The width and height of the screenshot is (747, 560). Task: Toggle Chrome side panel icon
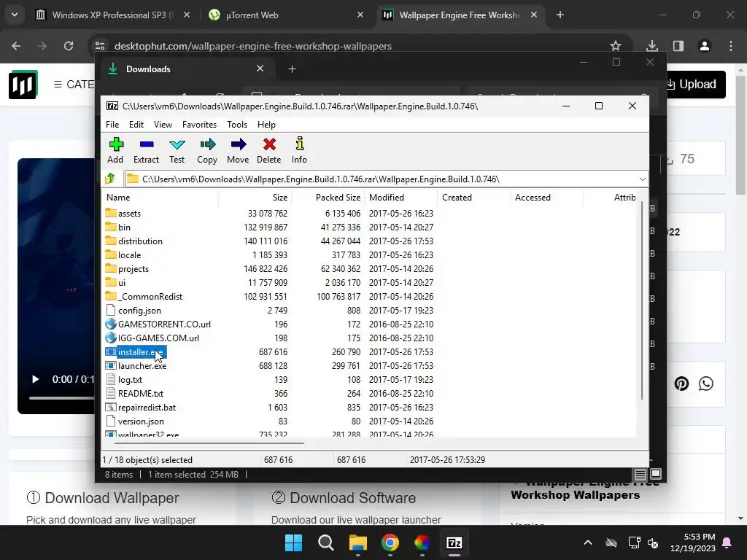click(678, 46)
